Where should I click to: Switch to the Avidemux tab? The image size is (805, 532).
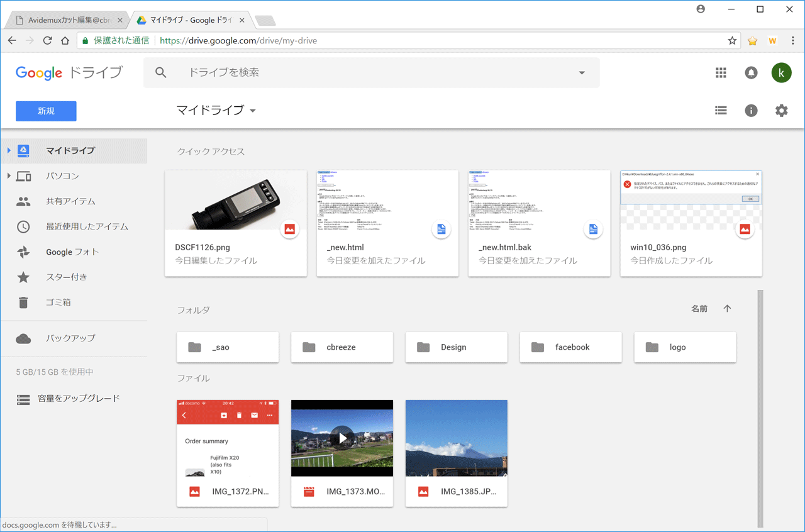[67, 20]
